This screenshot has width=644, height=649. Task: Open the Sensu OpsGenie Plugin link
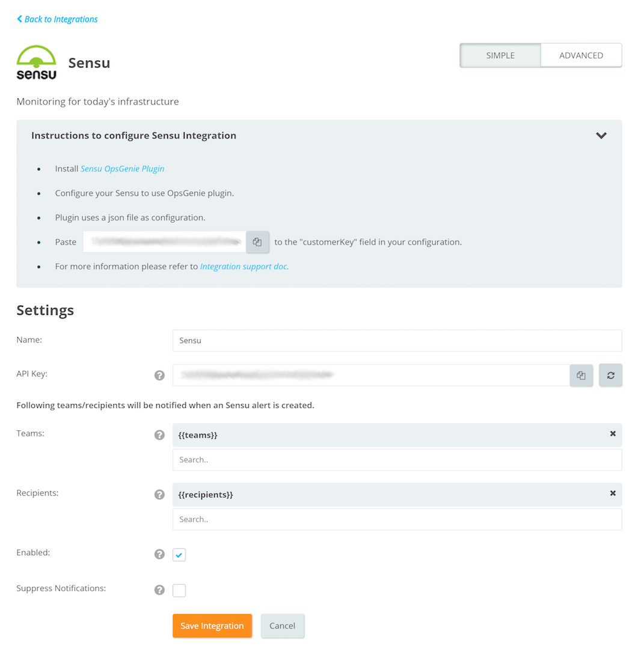point(123,168)
